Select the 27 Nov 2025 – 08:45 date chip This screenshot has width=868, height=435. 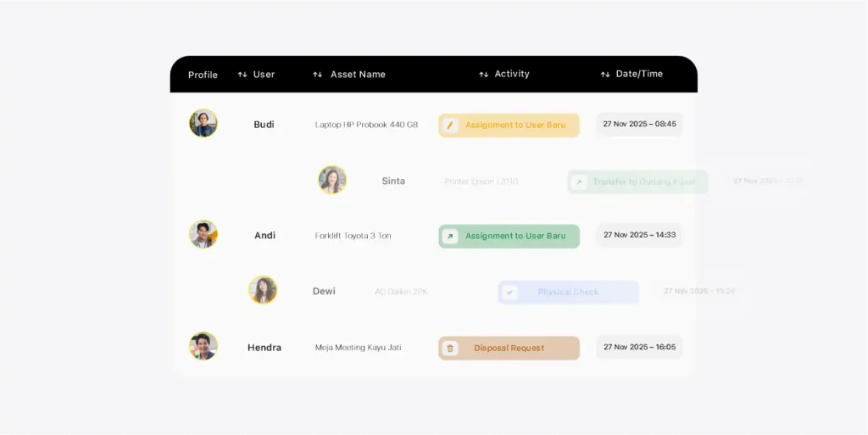639,124
